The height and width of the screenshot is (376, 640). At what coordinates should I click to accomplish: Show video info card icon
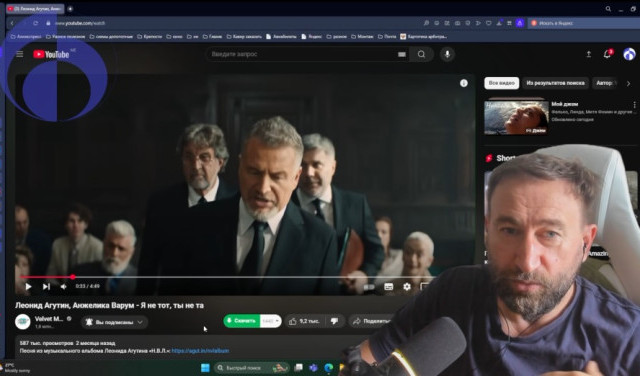pyautogui.click(x=464, y=83)
